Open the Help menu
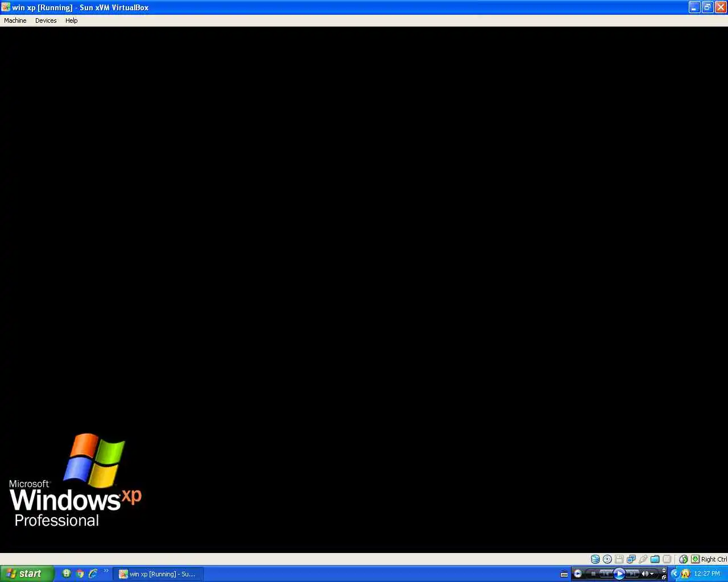 (71, 20)
